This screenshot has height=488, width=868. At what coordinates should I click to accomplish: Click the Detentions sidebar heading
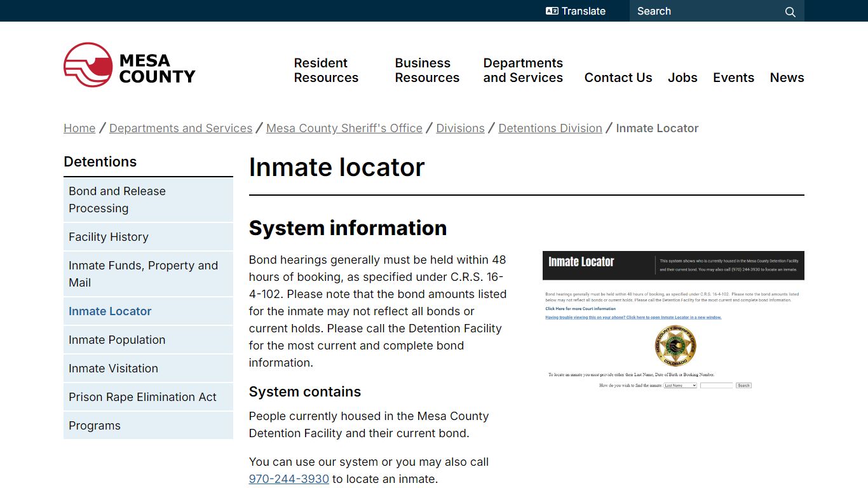pos(100,161)
